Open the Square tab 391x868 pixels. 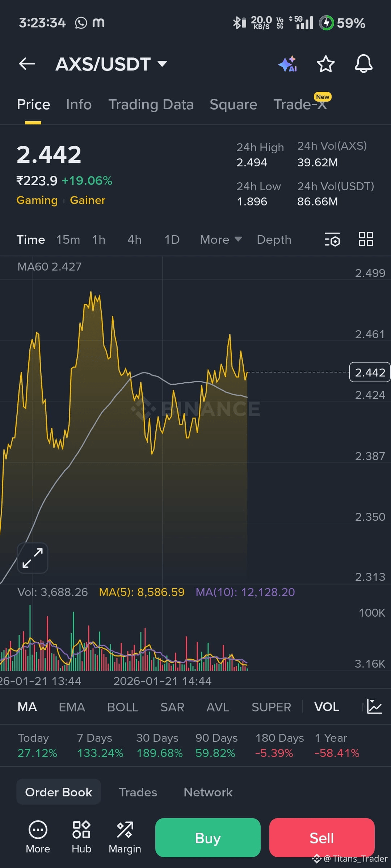click(x=233, y=105)
